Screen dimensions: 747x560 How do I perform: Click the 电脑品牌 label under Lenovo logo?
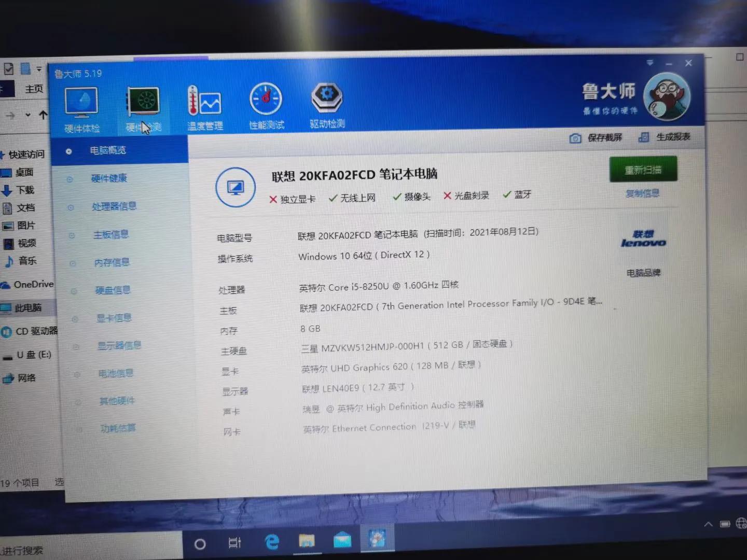pos(643,273)
